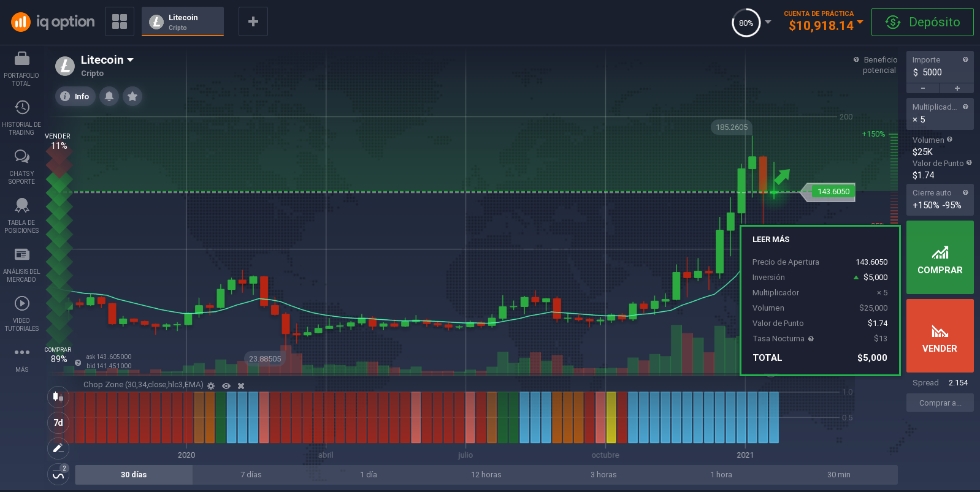Expand the Litecoin asset dropdown
Viewport: 980px width, 492px height.
click(x=130, y=60)
